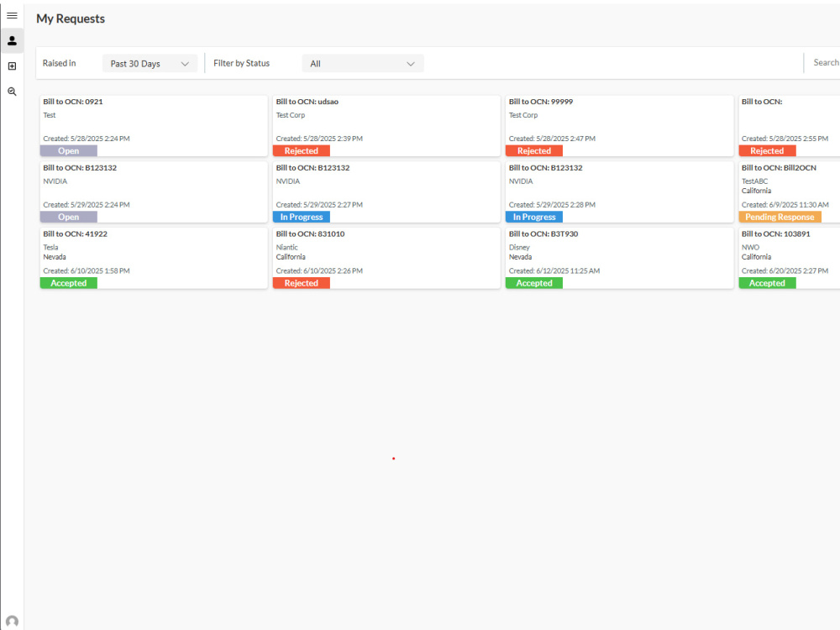Click Accepted badge on the NWO card
The image size is (840, 630).
[x=767, y=283]
